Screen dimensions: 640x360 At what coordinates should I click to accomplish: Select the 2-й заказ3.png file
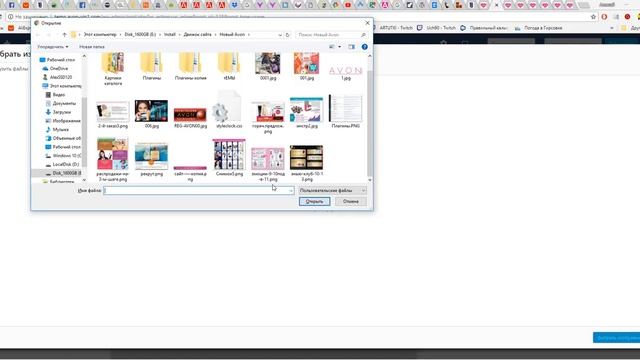113,115
